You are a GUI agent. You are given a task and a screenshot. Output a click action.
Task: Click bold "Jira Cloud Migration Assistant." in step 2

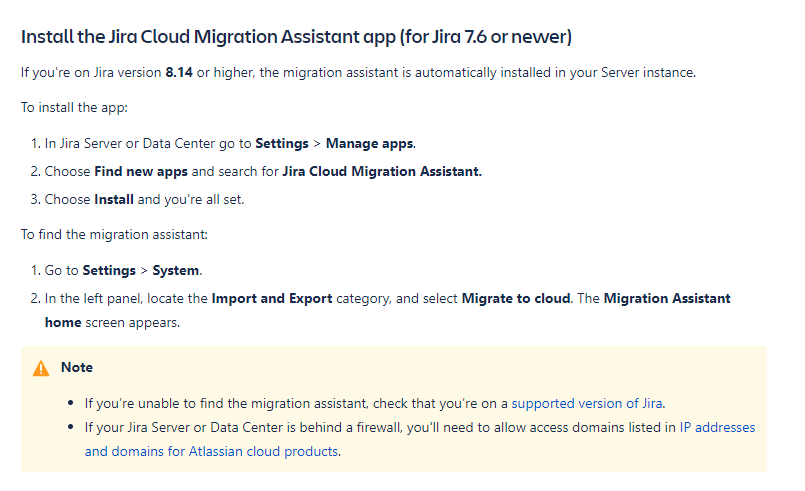click(382, 171)
